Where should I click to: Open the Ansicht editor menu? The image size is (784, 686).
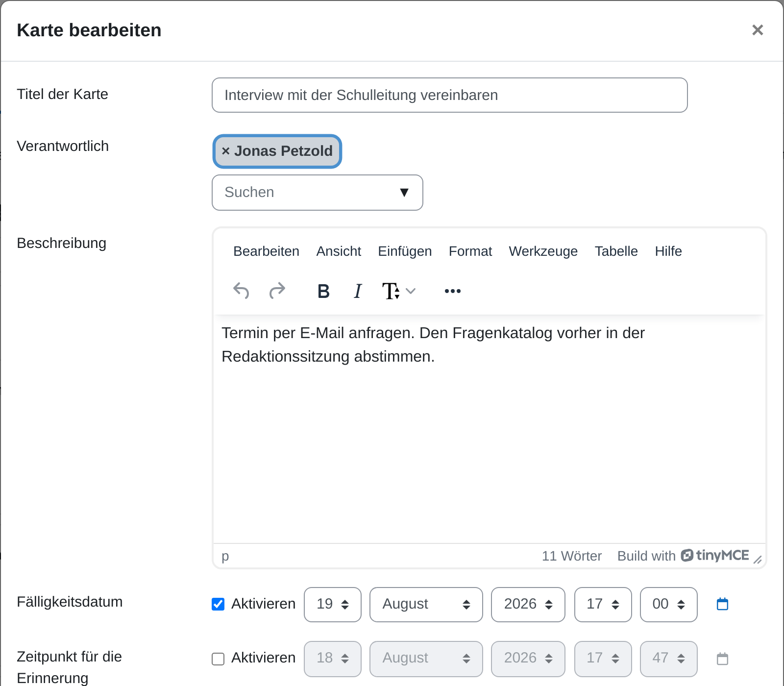coord(339,251)
